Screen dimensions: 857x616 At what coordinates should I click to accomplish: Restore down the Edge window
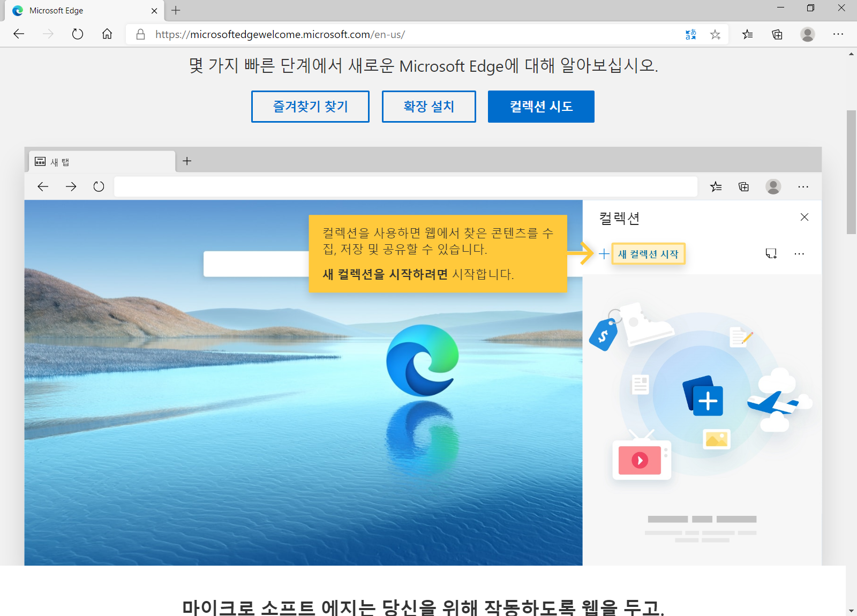click(810, 7)
